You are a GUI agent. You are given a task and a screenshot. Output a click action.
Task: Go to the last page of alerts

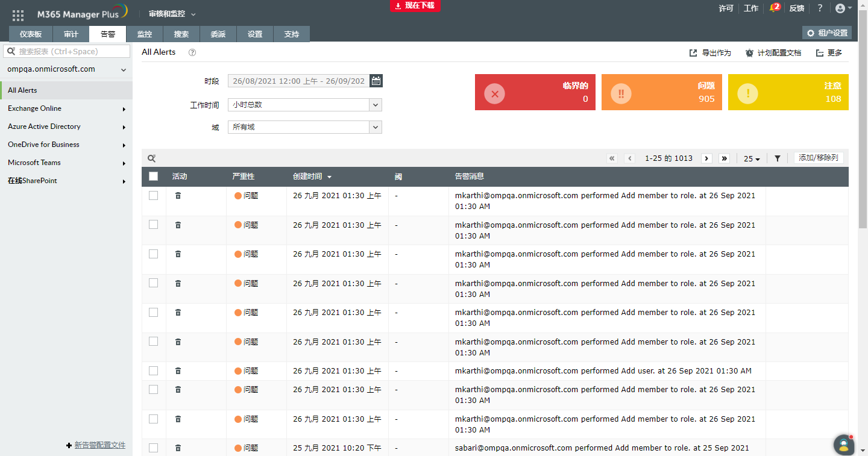click(x=725, y=158)
